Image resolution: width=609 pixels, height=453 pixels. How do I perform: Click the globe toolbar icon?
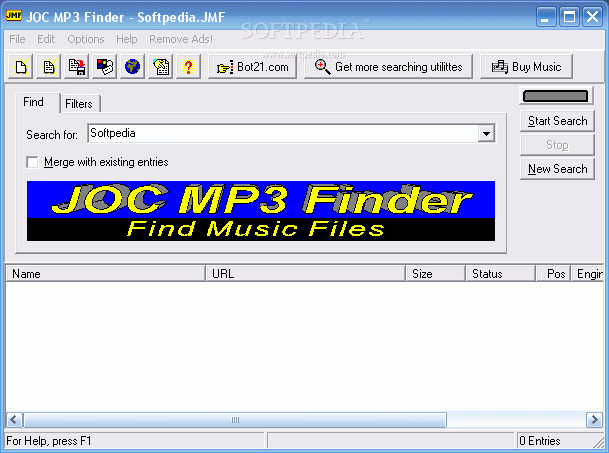(132, 67)
